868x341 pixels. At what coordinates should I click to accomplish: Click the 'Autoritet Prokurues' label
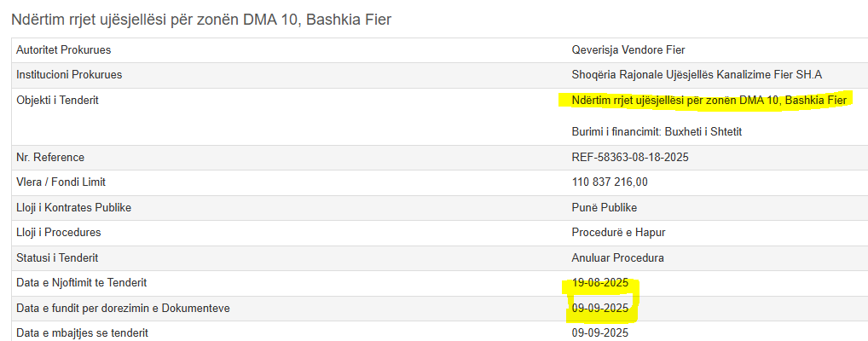click(x=64, y=50)
